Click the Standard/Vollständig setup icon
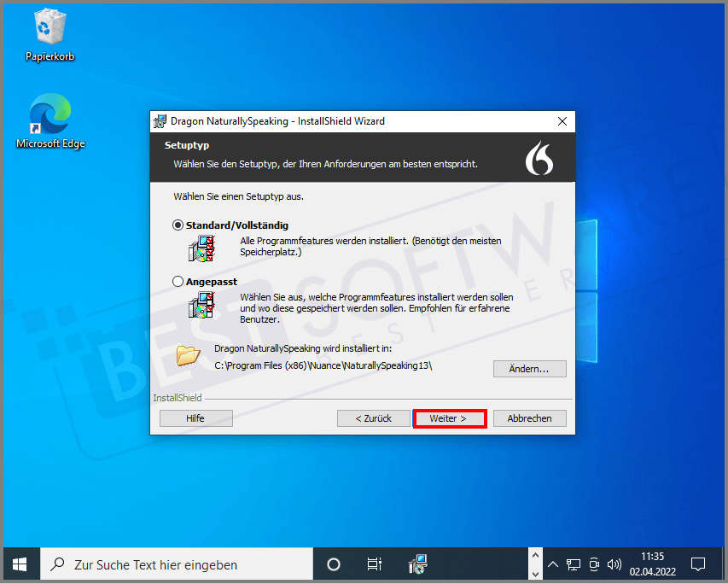The width and height of the screenshot is (728, 584). pos(201,248)
